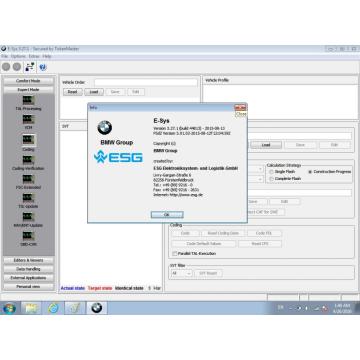This screenshot has width=360, height=360.
Task: Open the Options menu
Action: point(18,56)
